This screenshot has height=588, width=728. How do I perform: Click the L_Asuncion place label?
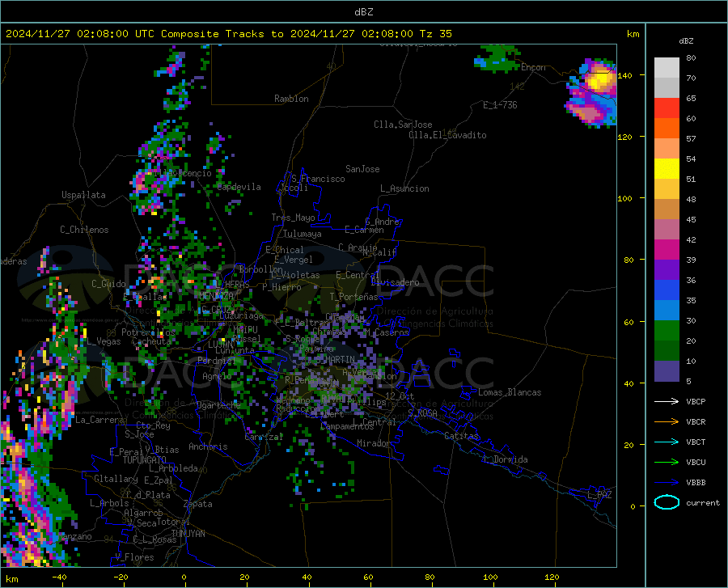(x=404, y=188)
